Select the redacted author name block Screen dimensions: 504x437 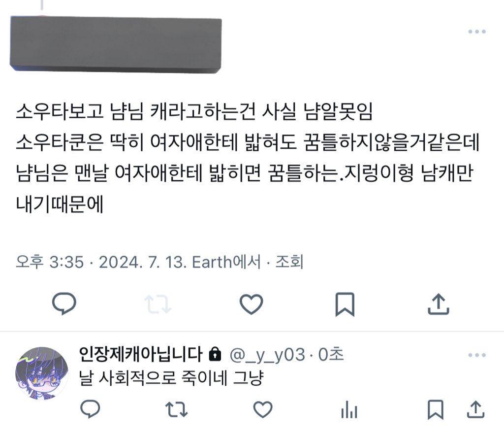click(x=116, y=44)
